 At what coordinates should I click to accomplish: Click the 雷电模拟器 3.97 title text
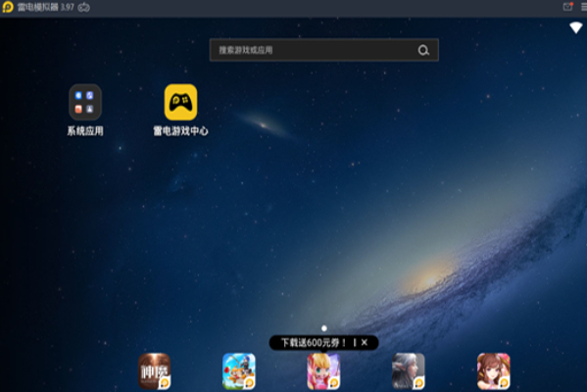click(x=46, y=7)
